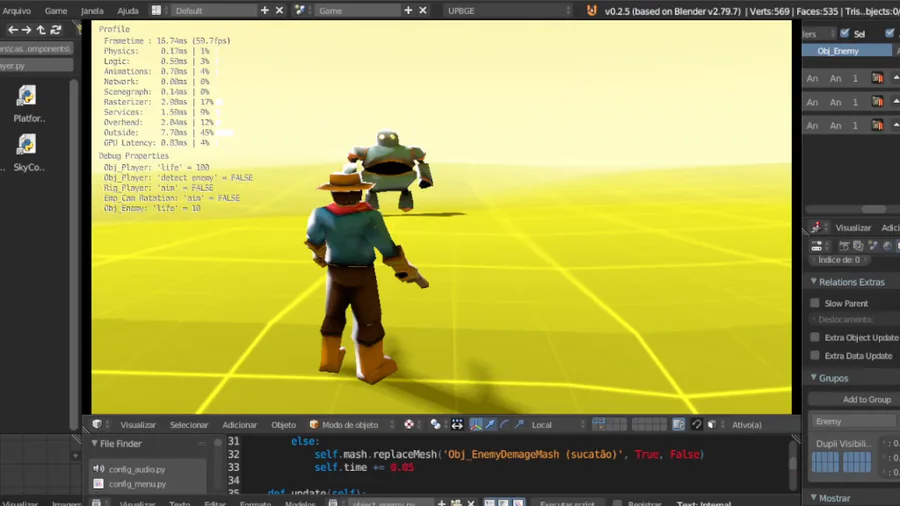The height and width of the screenshot is (506, 900).
Task: Open the Adicionar menu in 3D view header
Action: pos(239,425)
